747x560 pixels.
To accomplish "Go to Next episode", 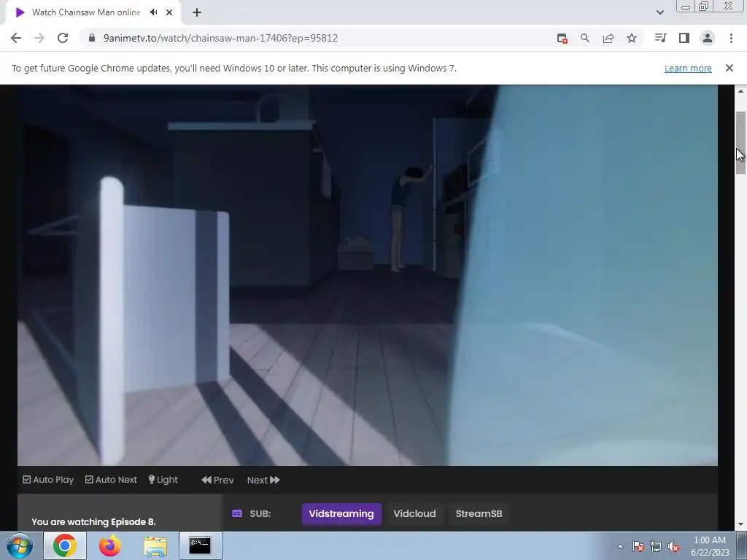I will [x=263, y=480].
